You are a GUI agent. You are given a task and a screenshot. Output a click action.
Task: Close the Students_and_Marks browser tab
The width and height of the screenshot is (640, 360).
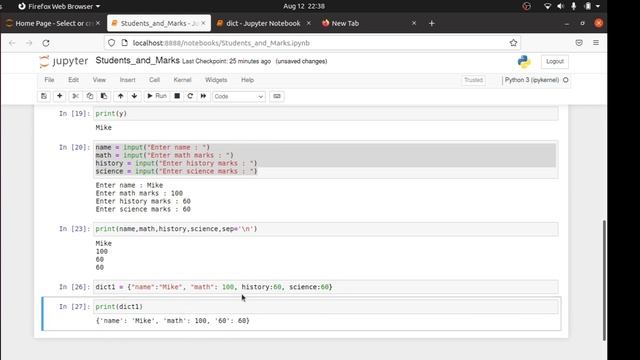tap(203, 23)
